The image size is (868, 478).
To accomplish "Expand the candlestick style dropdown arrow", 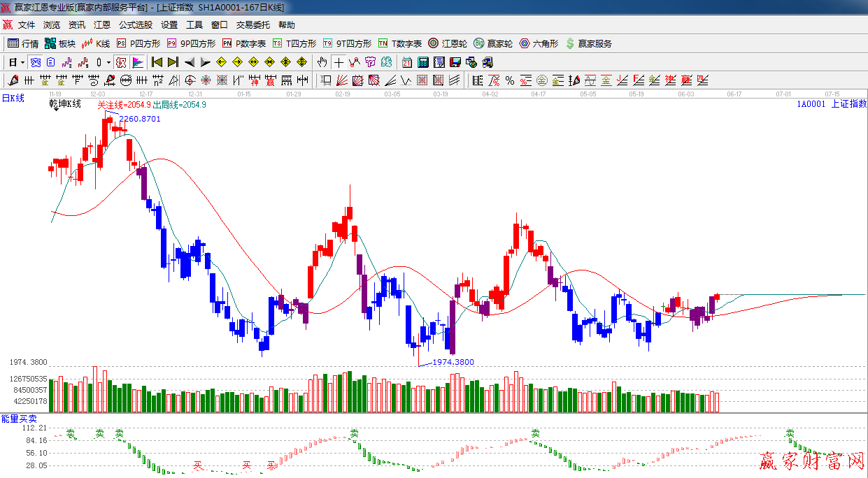I will (108, 62).
